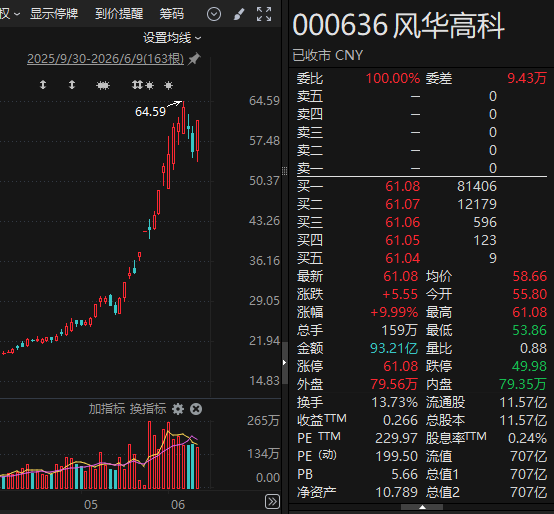Click the 买三 bid price 61.06

click(402, 222)
